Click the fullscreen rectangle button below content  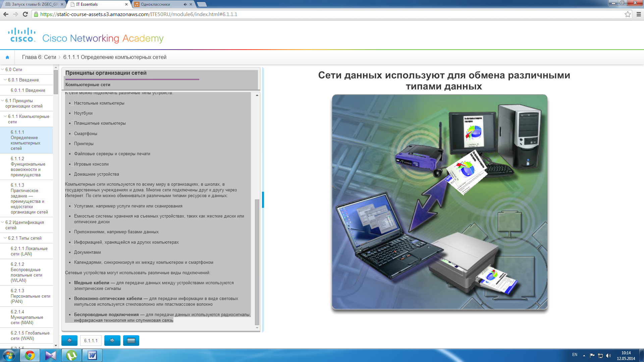pos(131,341)
